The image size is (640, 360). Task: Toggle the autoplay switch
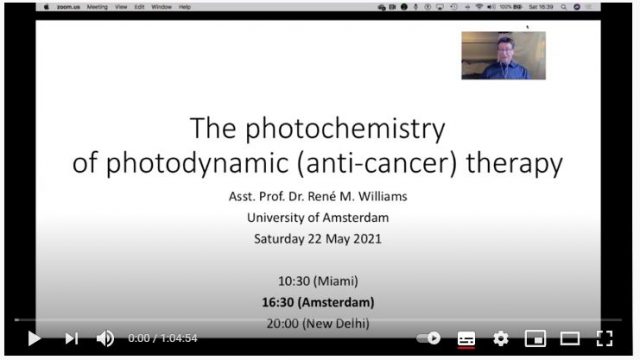click(x=429, y=338)
